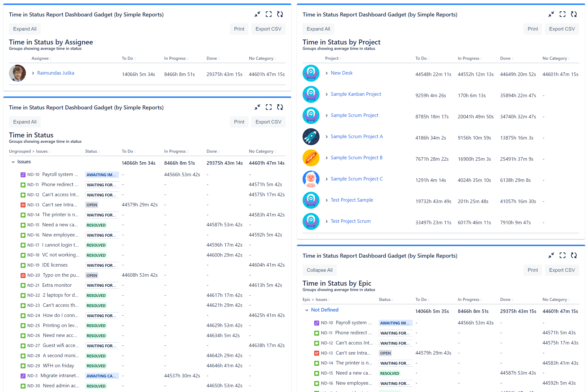Screen dimensions: 587x392
Task: Expand Raimundas Juška assignee row
Action: [x=33, y=73]
